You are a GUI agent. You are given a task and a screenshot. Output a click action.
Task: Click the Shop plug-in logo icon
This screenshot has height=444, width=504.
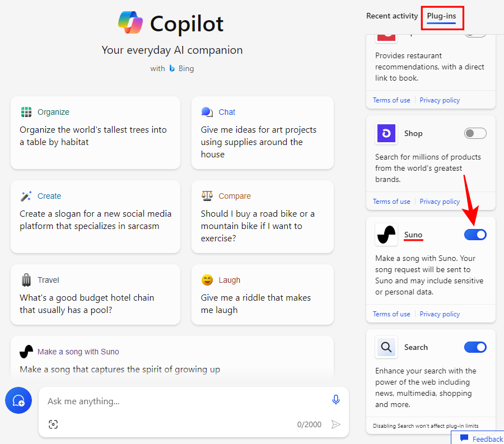pyautogui.click(x=386, y=133)
